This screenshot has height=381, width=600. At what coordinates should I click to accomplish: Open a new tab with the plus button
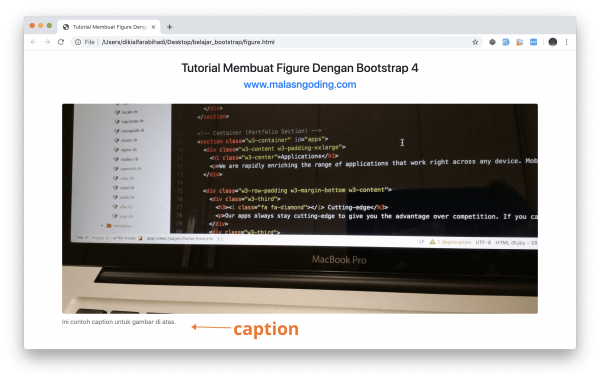click(x=170, y=27)
